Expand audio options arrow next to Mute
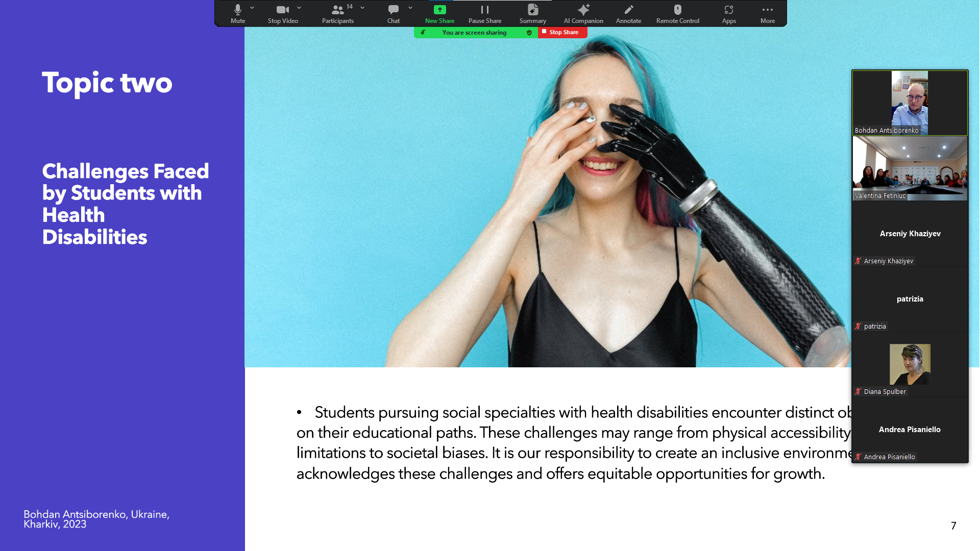Screen dimensions: 980x551 (x=252, y=8)
